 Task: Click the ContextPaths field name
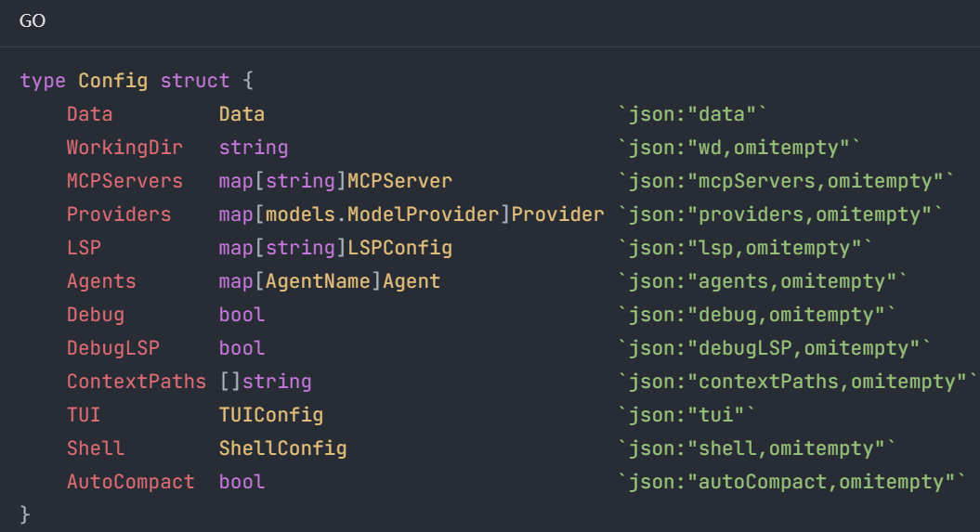pos(136,382)
